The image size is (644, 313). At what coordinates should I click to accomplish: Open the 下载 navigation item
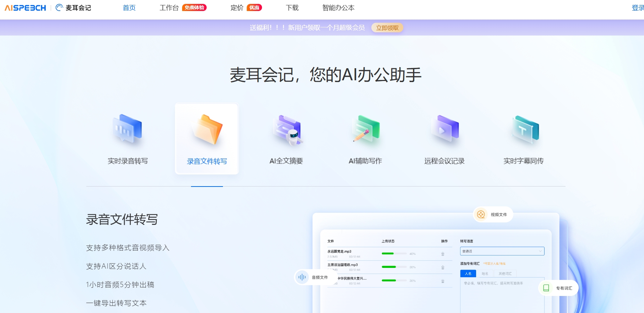pyautogui.click(x=292, y=8)
